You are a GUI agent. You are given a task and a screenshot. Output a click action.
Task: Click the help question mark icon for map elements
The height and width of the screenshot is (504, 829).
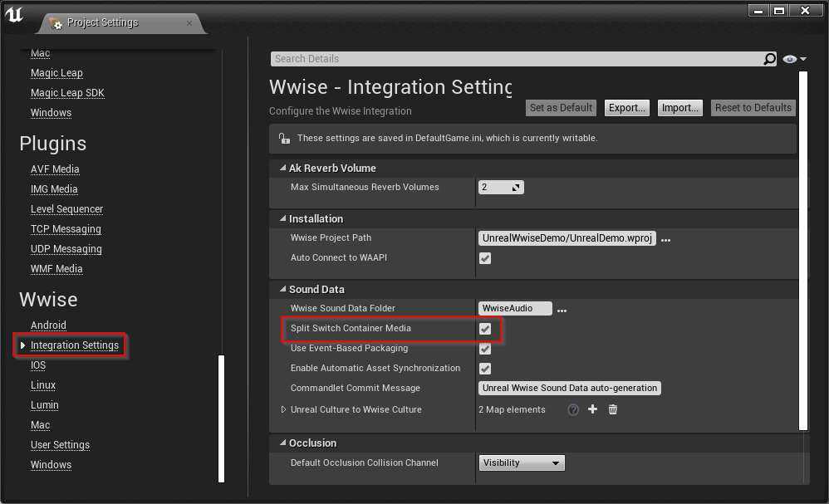point(573,409)
